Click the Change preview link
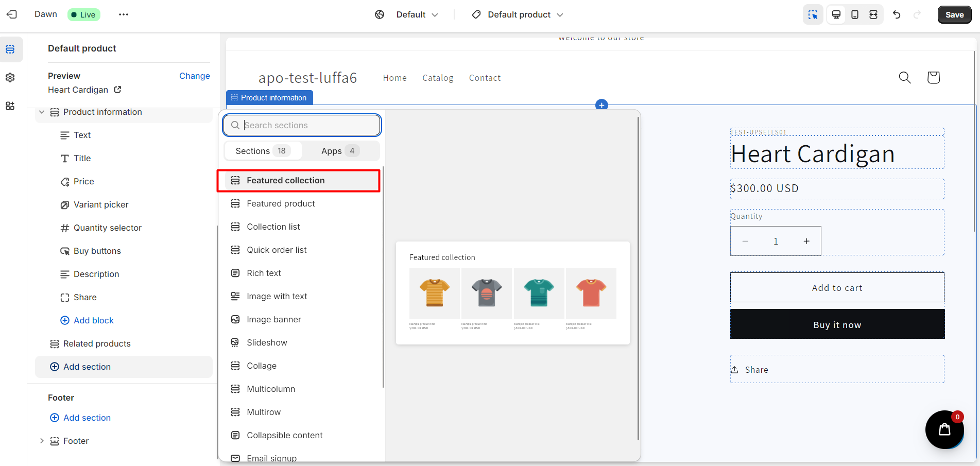This screenshot has height=466, width=980. coord(194,76)
